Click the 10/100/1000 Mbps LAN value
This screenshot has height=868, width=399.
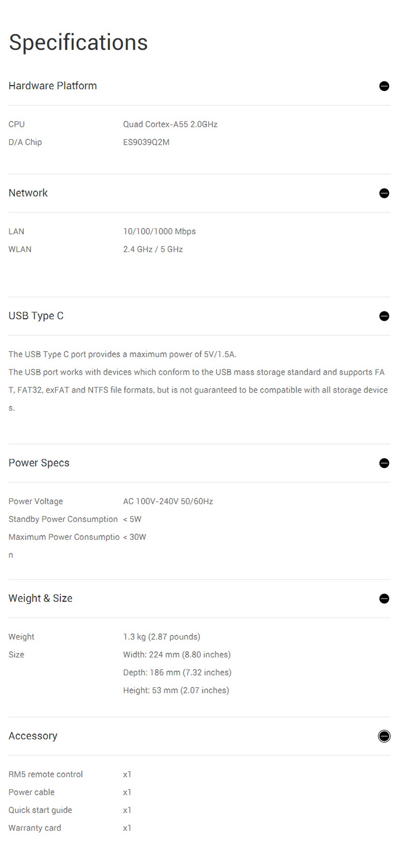tap(159, 231)
